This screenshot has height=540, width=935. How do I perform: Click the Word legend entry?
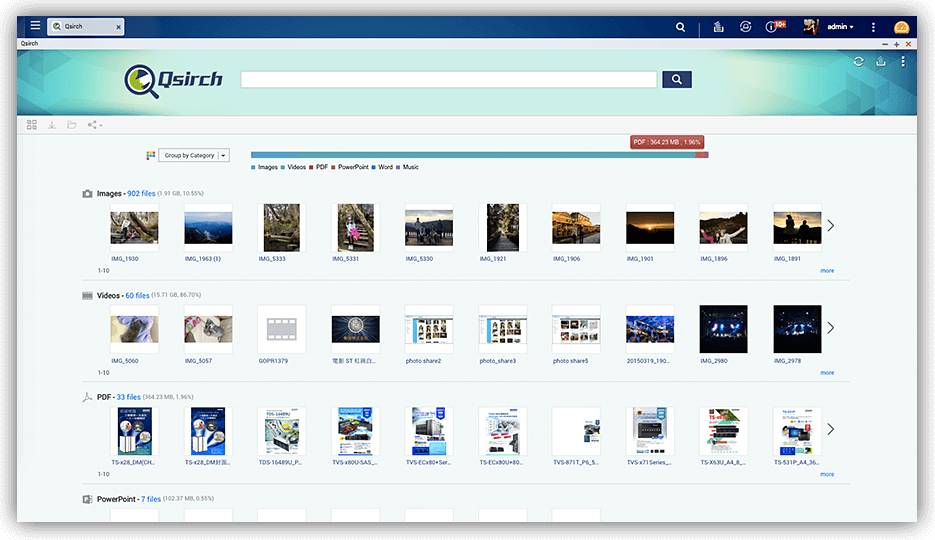(382, 167)
